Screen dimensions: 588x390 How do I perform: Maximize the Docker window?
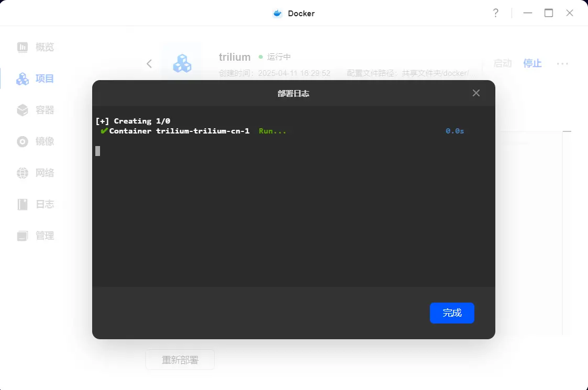(549, 13)
